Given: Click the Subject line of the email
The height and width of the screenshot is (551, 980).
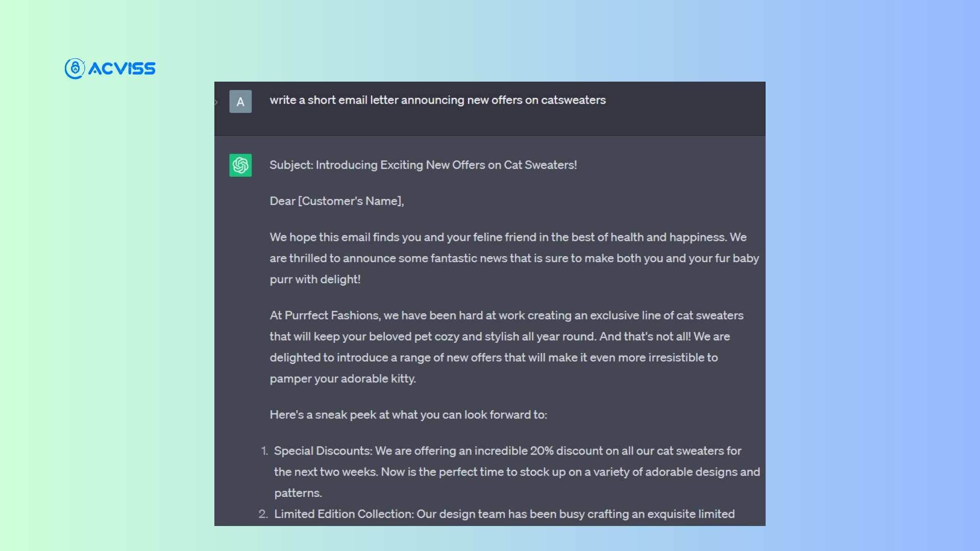Looking at the screenshot, I should coord(423,165).
